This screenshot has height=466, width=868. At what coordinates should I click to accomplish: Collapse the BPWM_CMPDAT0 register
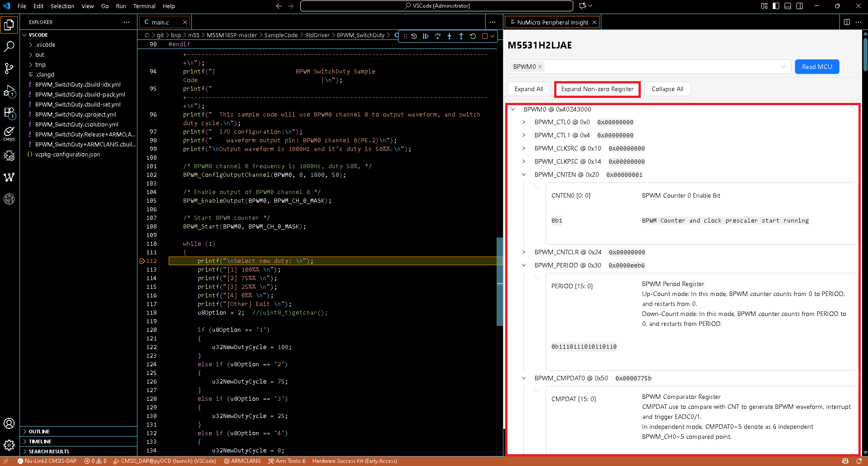coord(524,378)
